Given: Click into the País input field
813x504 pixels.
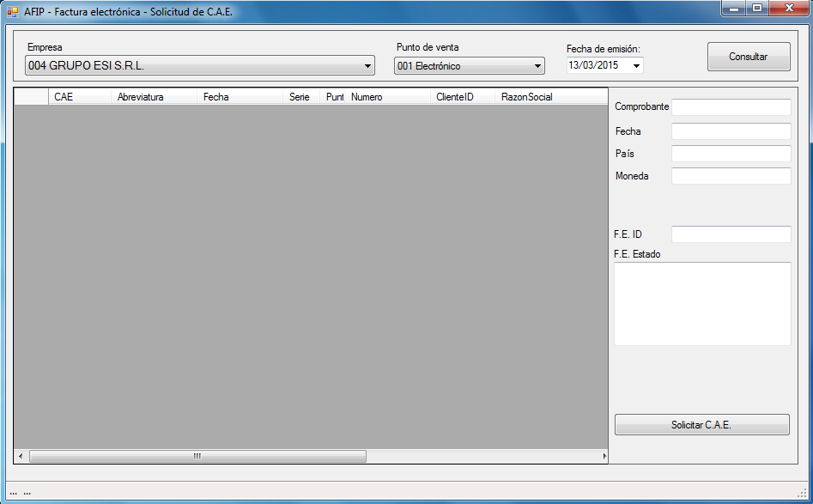Looking at the screenshot, I should click(x=731, y=154).
